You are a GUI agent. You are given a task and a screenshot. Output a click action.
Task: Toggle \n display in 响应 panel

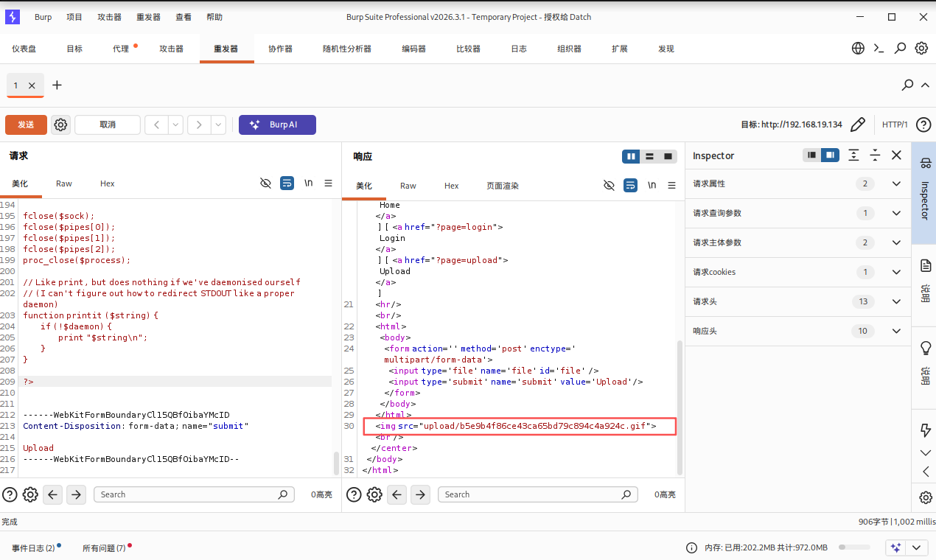pyautogui.click(x=652, y=185)
